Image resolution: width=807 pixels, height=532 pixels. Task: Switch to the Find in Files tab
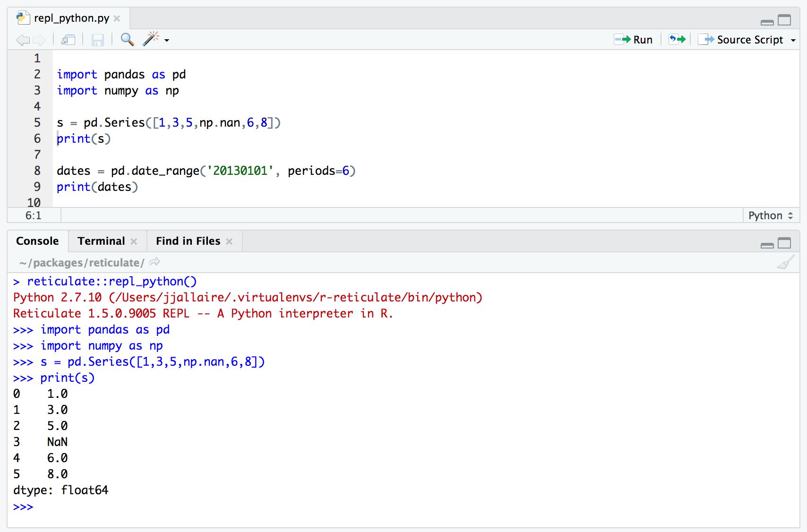tap(188, 241)
